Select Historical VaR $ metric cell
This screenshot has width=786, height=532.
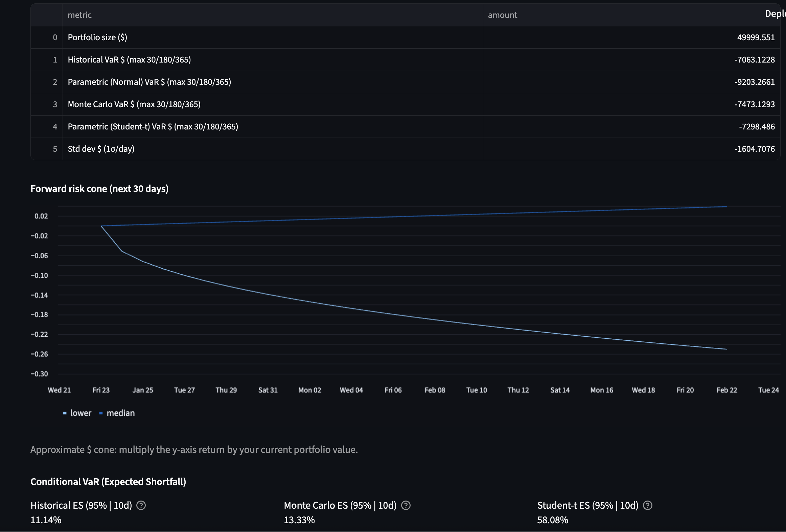coord(129,59)
